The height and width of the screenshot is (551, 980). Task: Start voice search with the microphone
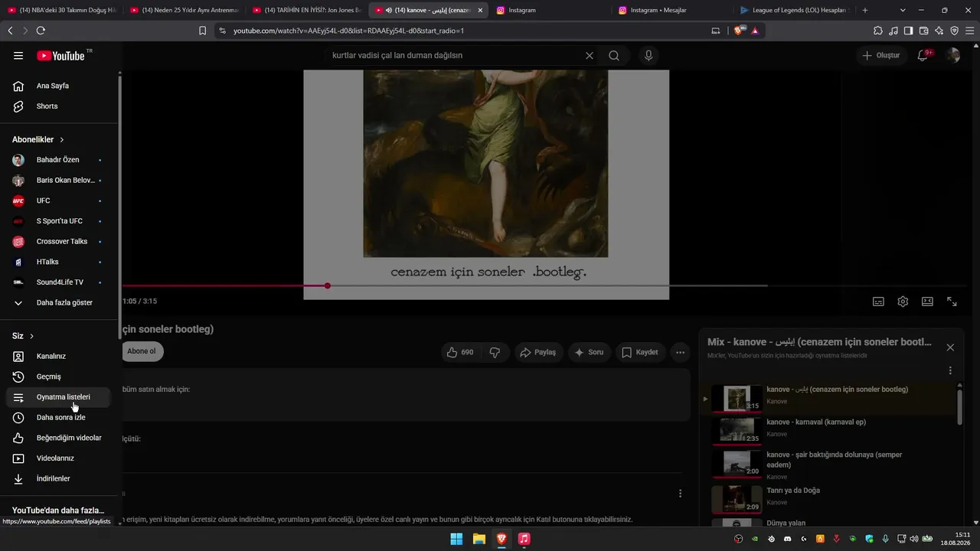(x=648, y=55)
